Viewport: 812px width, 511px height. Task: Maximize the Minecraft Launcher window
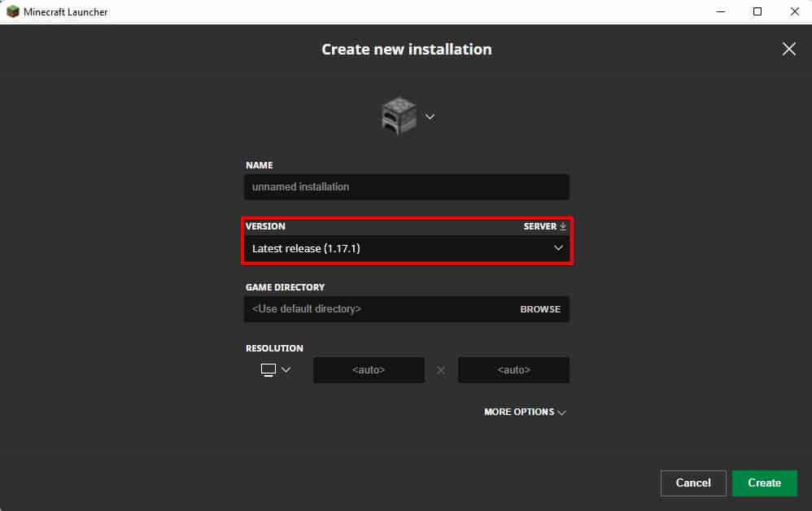[757, 11]
